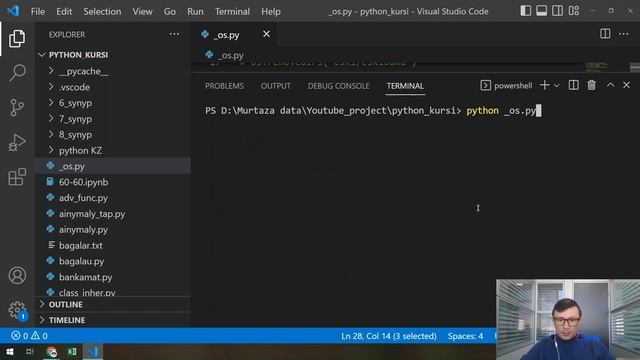This screenshot has height=360, width=640.
Task: Split the editor to the right
Action: [605, 34]
